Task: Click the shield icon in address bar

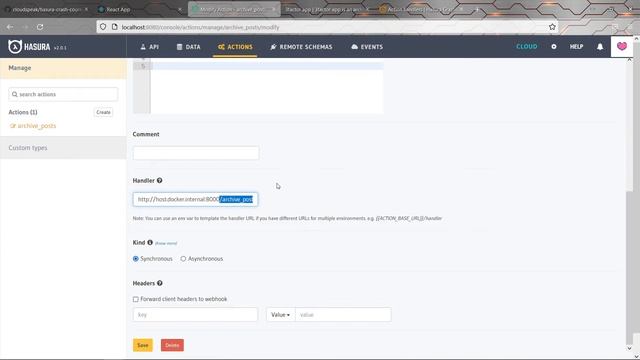Action: pyautogui.click(x=103, y=27)
